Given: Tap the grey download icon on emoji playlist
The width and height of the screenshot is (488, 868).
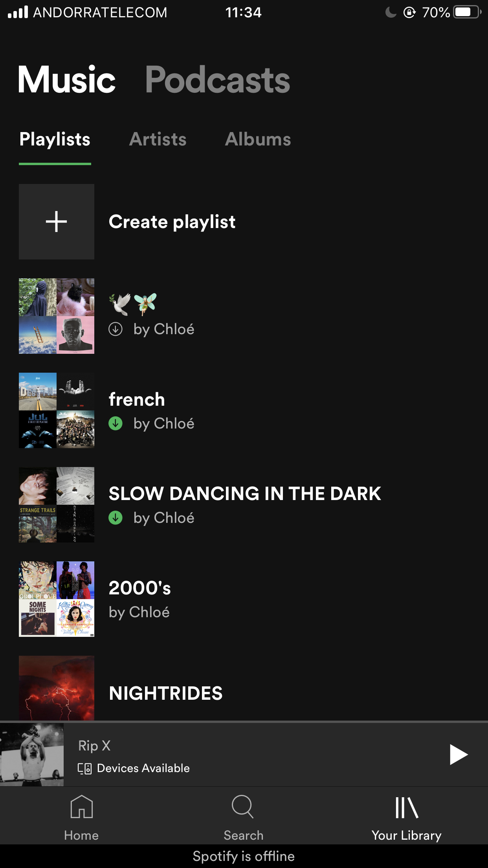Looking at the screenshot, I should 116,329.
